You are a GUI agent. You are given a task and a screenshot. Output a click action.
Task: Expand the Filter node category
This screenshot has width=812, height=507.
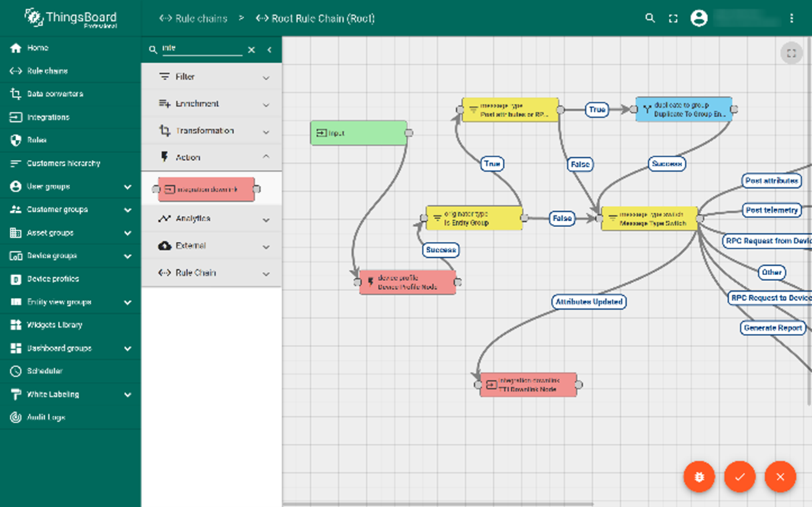pyautogui.click(x=211, y=77)
